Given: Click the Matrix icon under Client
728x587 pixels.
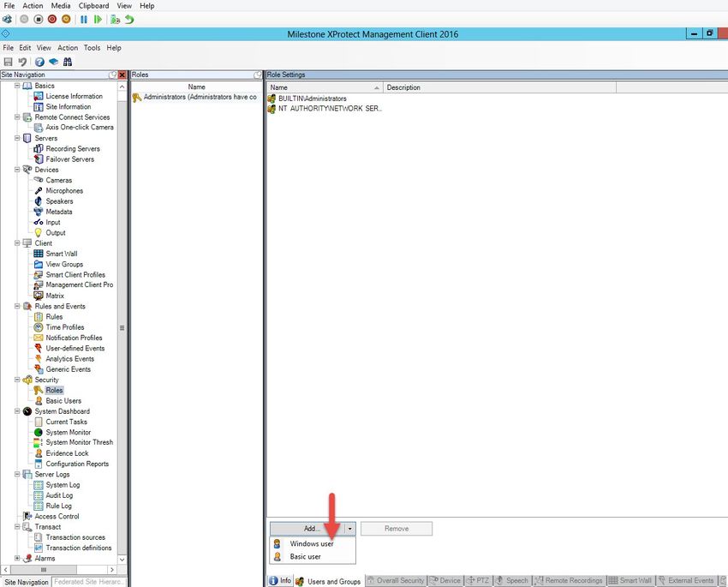Looking at the screenshot, I should (39, 296).
